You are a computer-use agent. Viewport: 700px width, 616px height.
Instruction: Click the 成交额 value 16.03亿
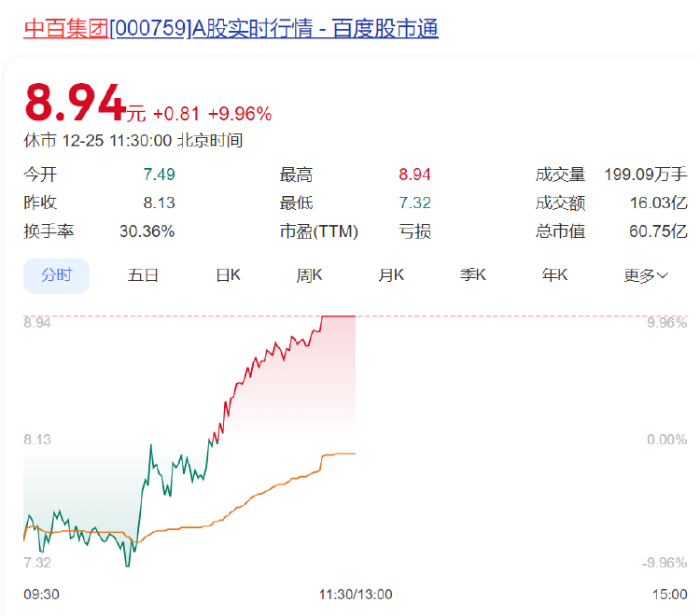point(659,203)
